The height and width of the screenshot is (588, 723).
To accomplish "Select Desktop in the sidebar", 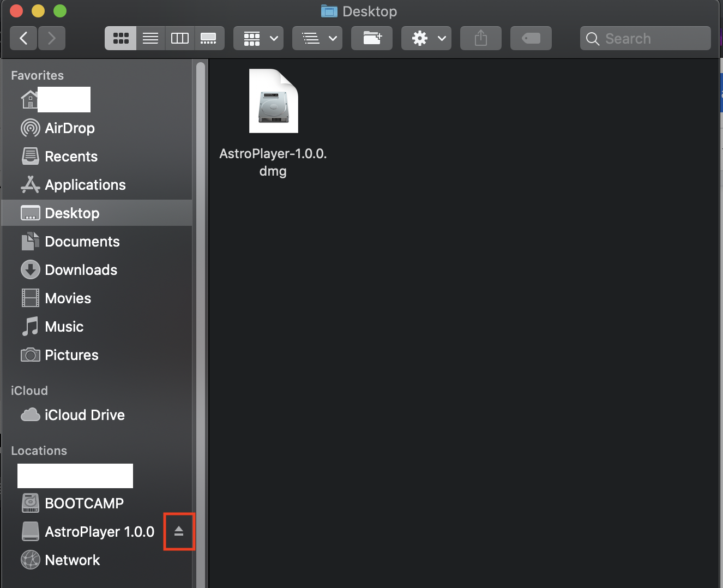I will point(97,213).
